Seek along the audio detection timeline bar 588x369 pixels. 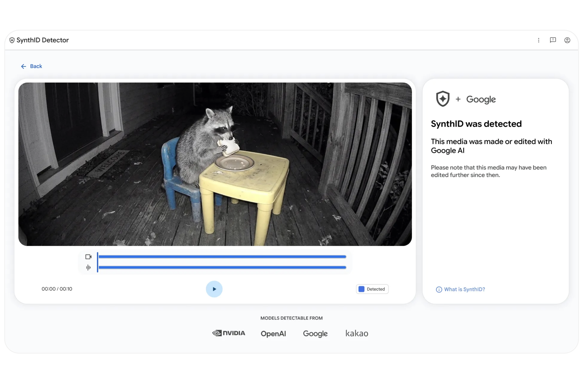(222, 267)
